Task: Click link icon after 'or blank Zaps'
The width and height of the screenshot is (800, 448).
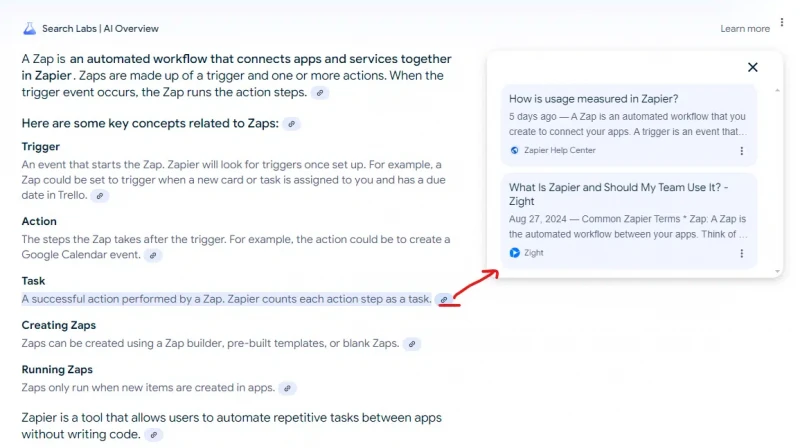Action: pyautogui.click(x=412, y=344)
